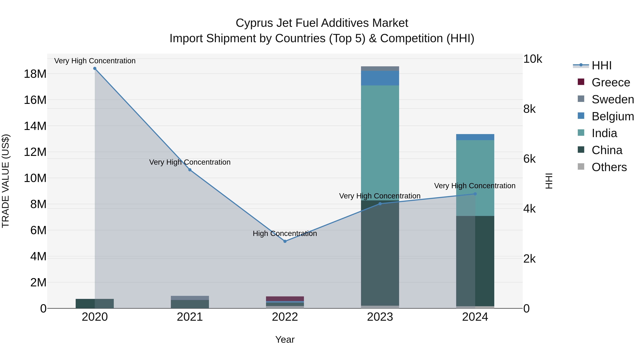
Task: Click the Belgium segment of 2024 bar
Action: click(475, 137)
